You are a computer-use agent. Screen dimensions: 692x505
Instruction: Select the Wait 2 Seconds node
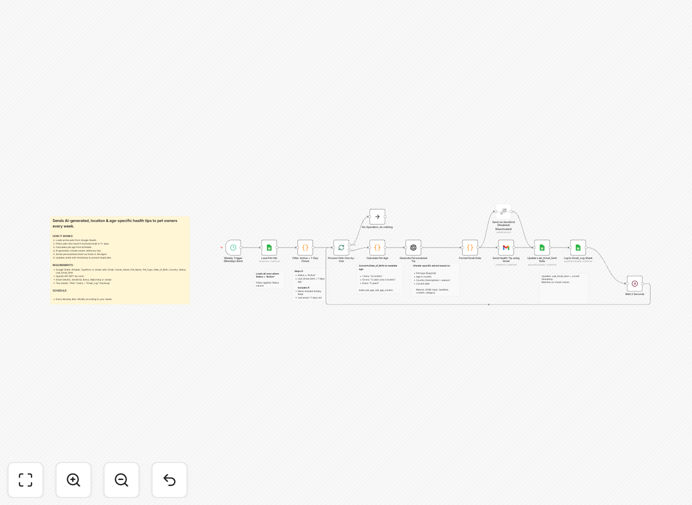(635, 283)
